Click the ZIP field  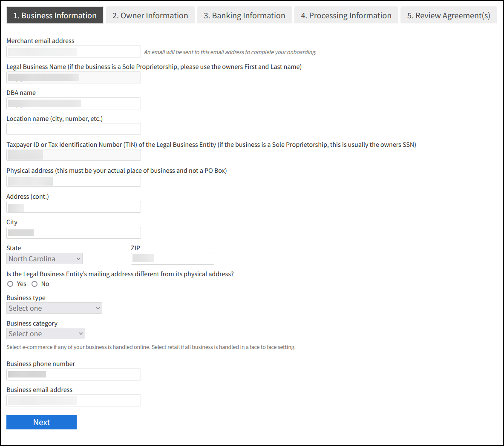[x=172, y=258]
